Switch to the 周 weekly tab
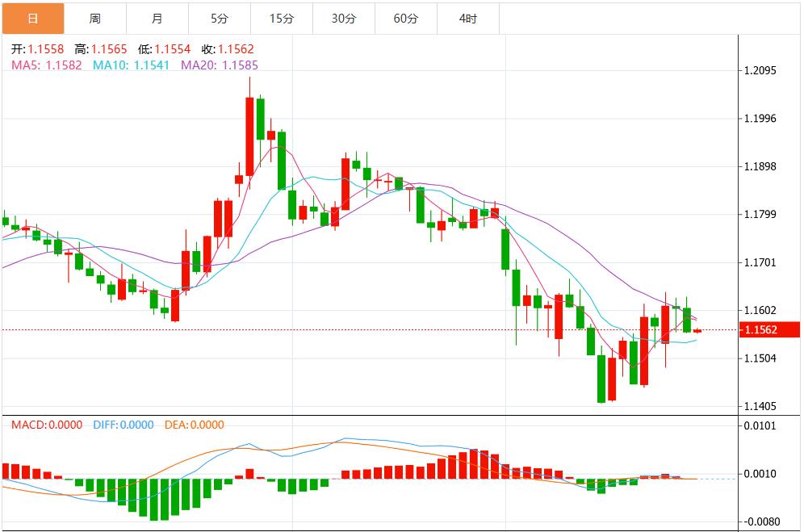The image size is (804, 532). point(95,19)
